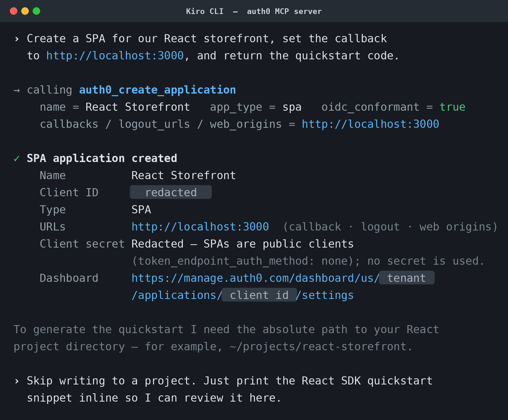Click the 'app_type = spa' parameter
The width and height of the screenshot is (508, 420).
[x=256, y=107]
